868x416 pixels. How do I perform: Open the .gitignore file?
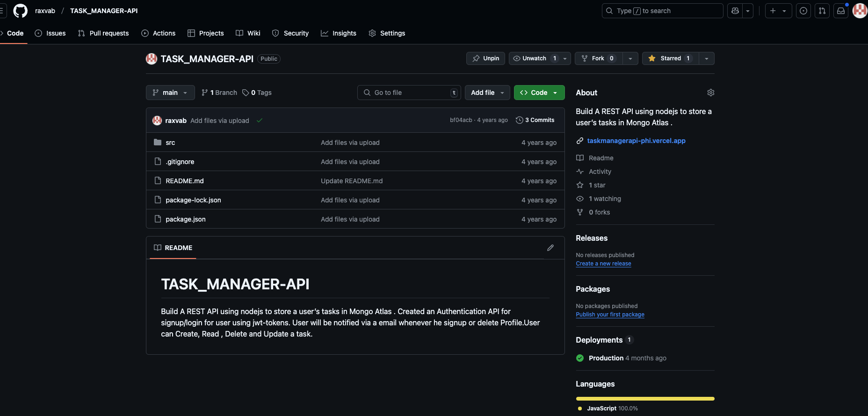click(x=180, y=162)
